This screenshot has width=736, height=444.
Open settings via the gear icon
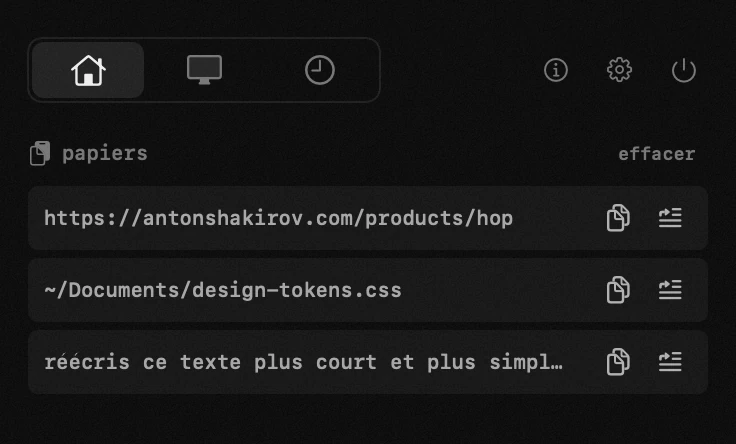point(620,70)
